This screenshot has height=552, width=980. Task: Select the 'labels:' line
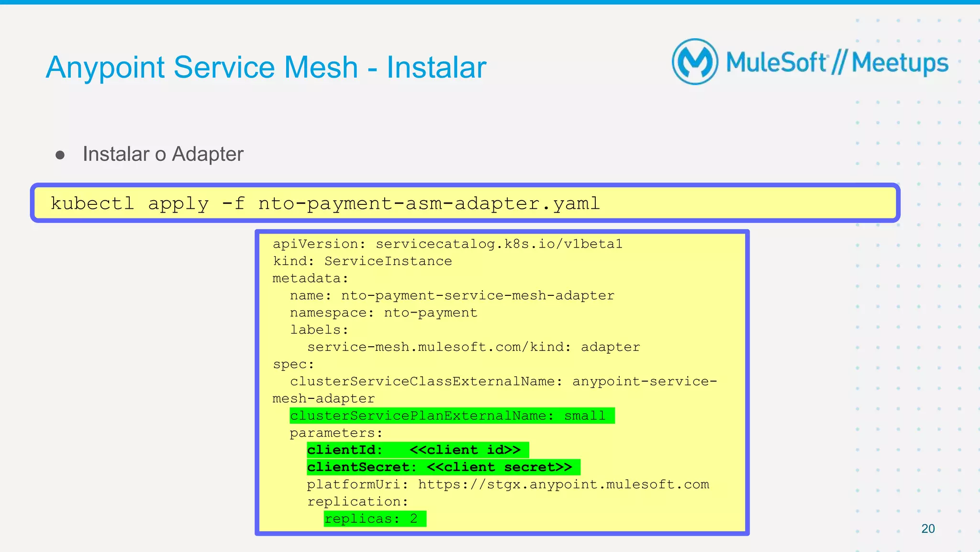[319, 330]
